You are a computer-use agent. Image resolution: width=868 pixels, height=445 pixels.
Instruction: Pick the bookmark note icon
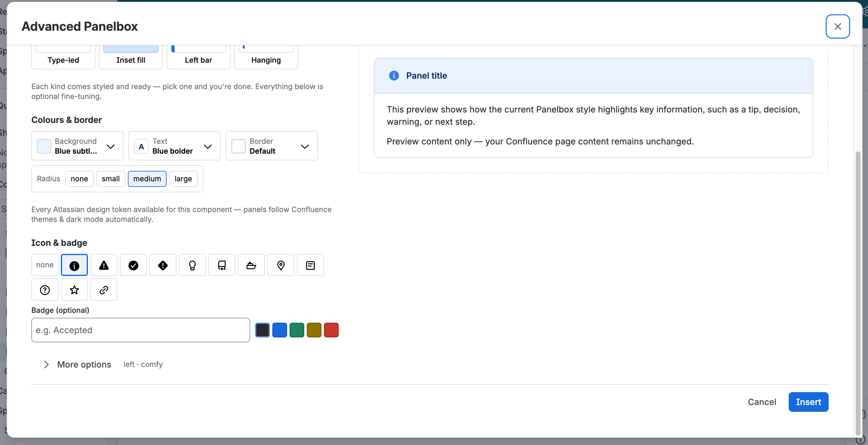pos(222,265)
